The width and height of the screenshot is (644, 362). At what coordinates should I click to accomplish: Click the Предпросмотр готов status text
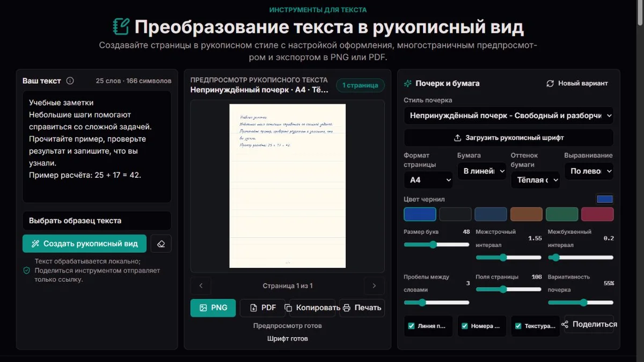tap(288, 325)
